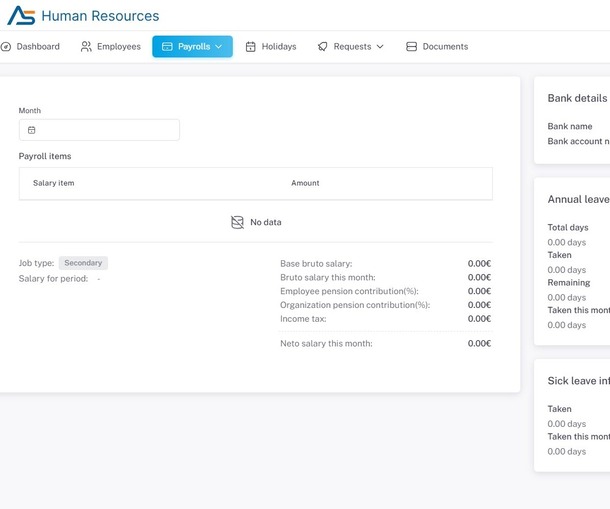The image size is (610, 509).
Task: Click the Employees people icon
Action: [87, 47]
